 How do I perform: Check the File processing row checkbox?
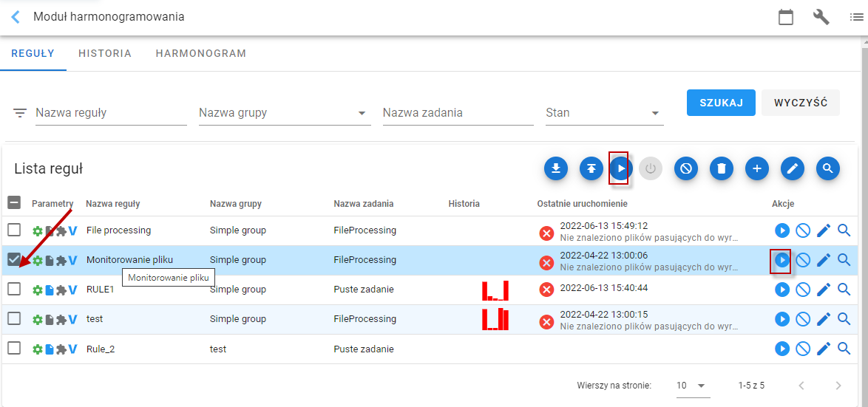14,230
